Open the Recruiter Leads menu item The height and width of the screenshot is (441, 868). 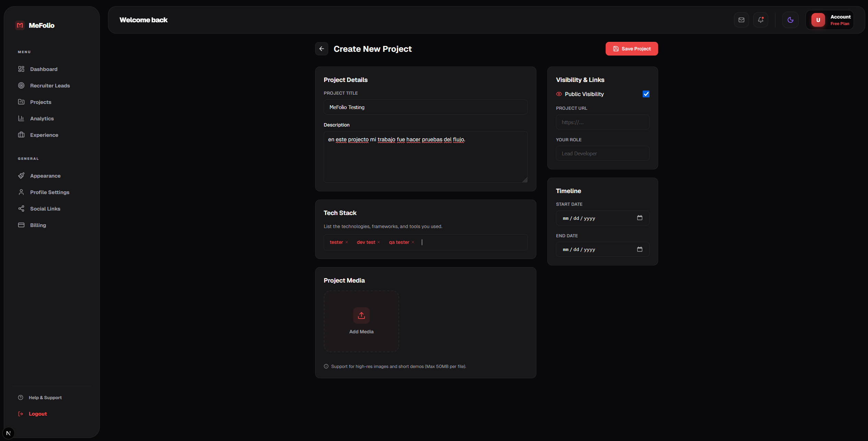(x=51, y=85)
